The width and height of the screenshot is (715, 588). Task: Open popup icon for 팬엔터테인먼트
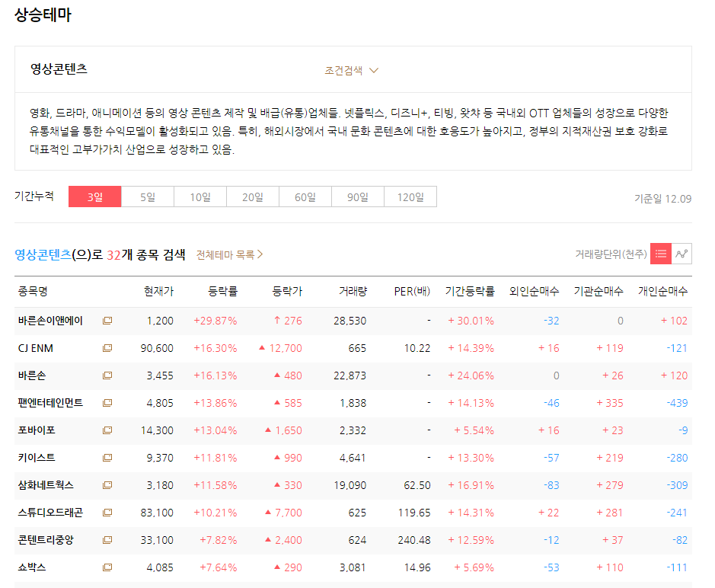click(107, 403)
